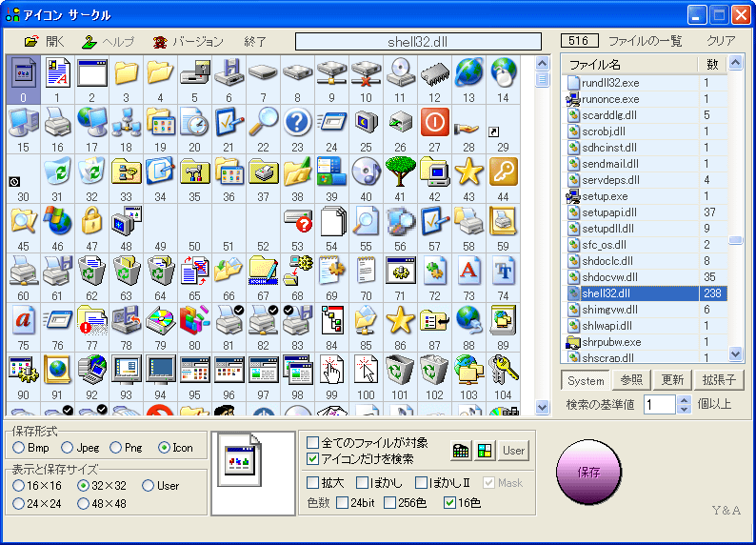This screenshot has height=545, width=756.
Task: Choose the CD drive icon numbered 79
Action: click(160, 328)
